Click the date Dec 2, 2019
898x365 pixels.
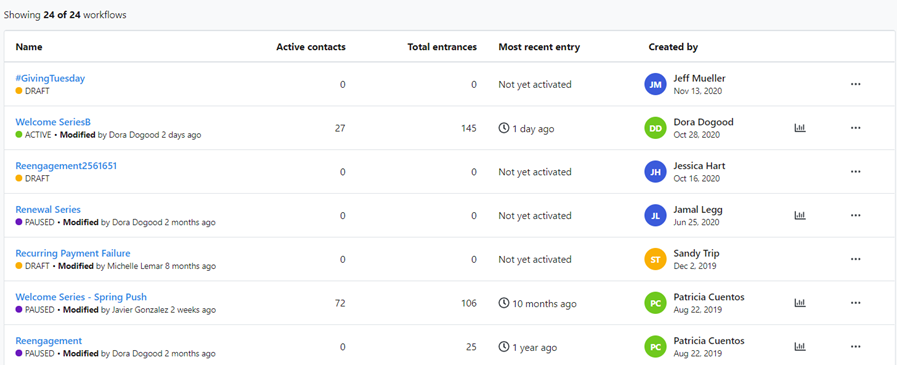695,266
